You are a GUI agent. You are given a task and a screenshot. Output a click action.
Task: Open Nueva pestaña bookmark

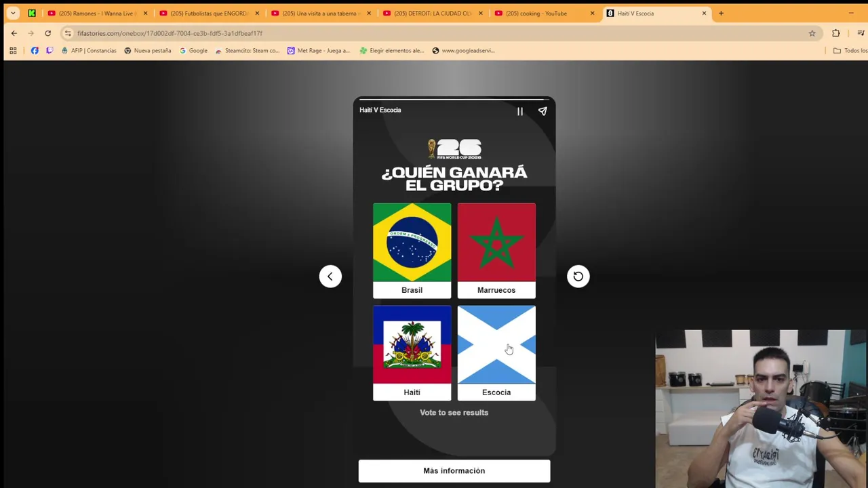pos(147,51)
